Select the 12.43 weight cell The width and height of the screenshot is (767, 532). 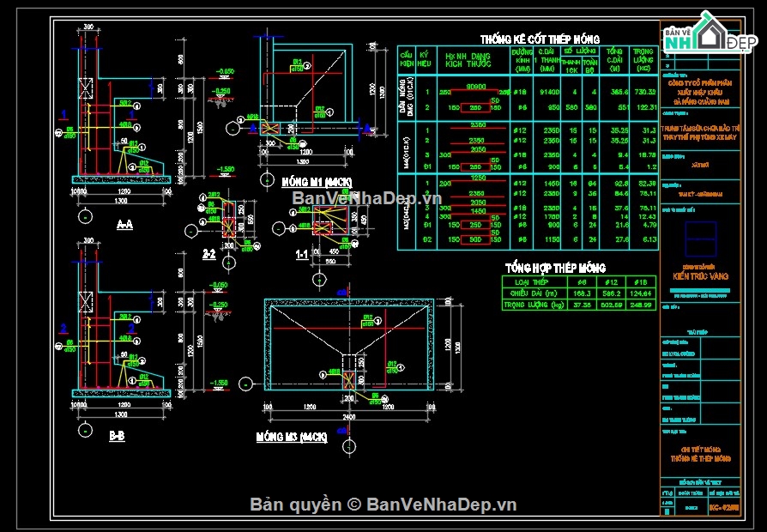pyautogui.click(x=647, y=216)
